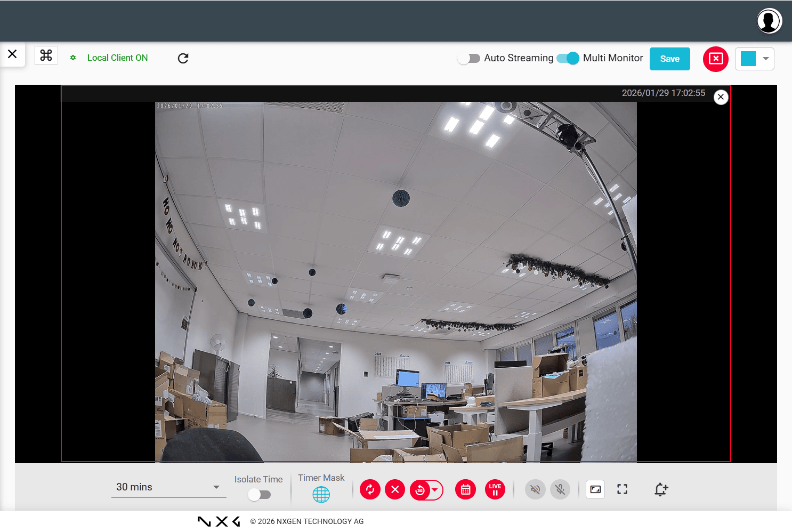Viewport: 792px width, 532px height.
Task: Click the add alarm bell icon
Action: [x=661, y=489]
